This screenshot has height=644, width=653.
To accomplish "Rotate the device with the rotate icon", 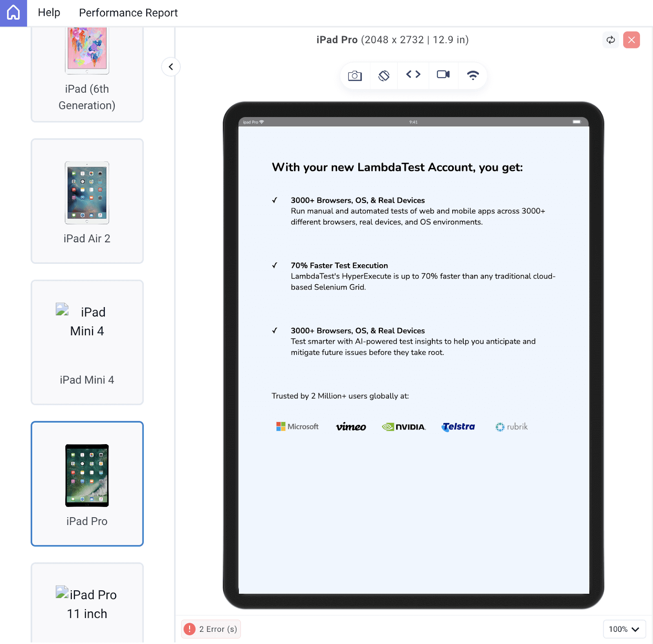I will coord(384,75).
